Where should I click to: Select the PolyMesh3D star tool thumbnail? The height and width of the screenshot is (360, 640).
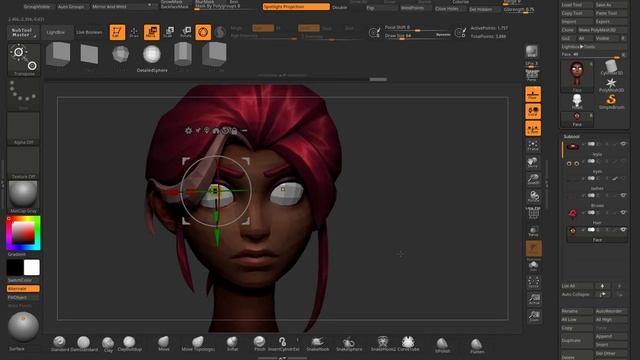(611, 85)
